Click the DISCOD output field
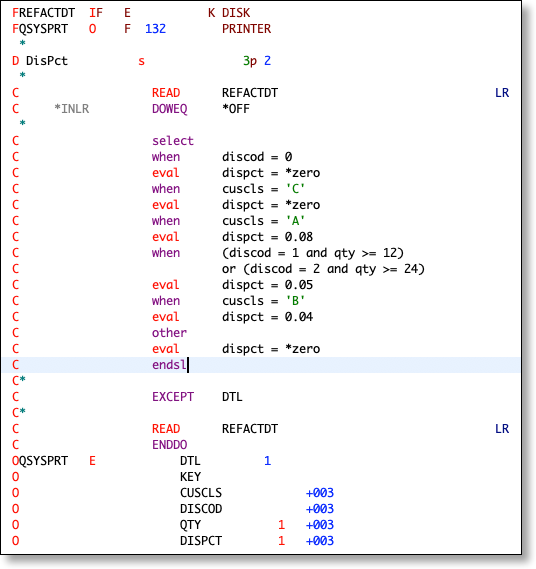Viewport: 536px width, 569px height. 201,509
